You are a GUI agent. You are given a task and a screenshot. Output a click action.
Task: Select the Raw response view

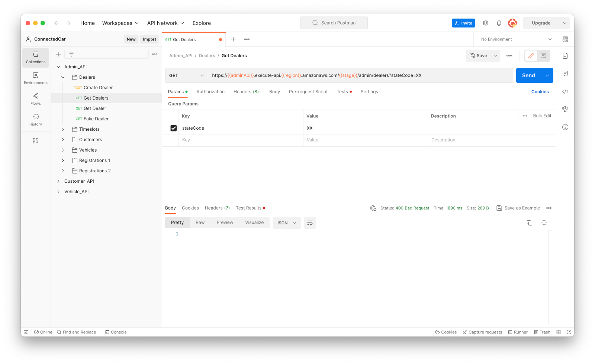click(x=200, y=222)
